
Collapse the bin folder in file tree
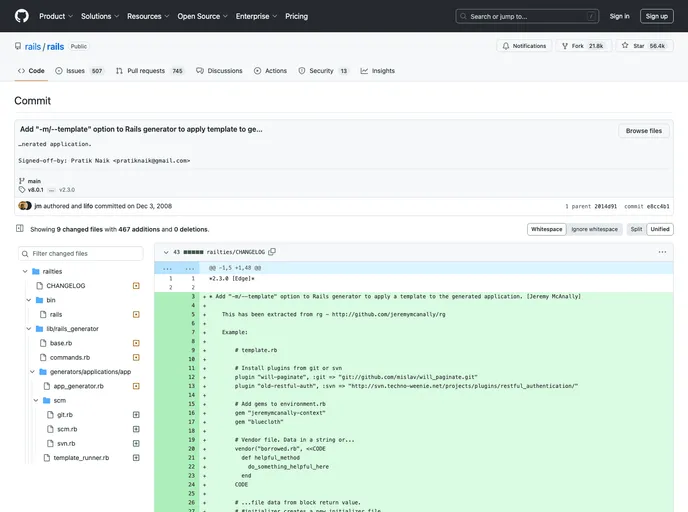click(29, 300)
